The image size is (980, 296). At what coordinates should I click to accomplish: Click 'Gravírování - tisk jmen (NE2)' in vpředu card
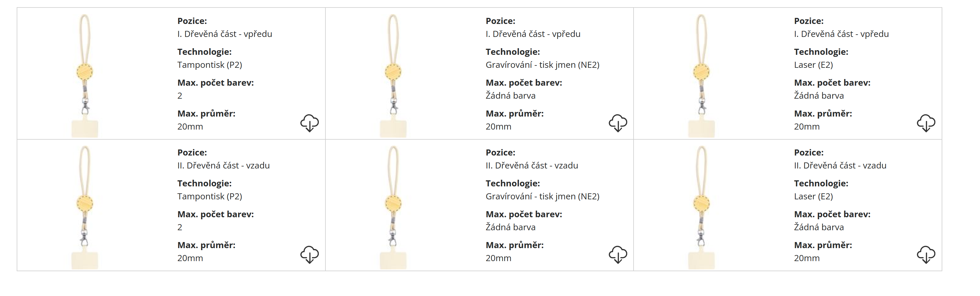(542, 65)
